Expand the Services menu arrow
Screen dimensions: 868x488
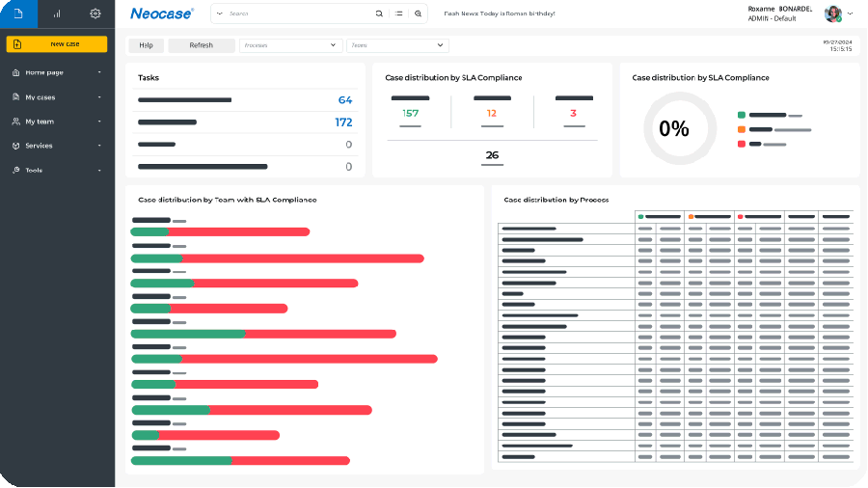[x=99, y=146]
